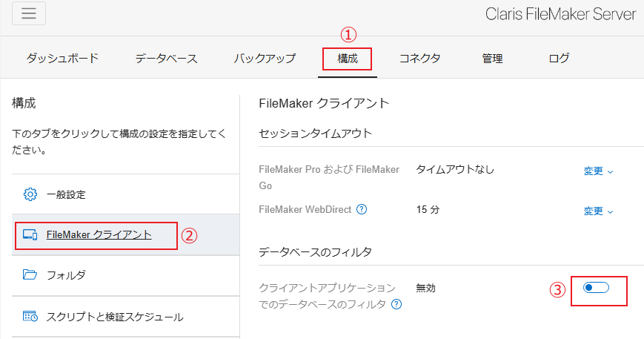
Task: Expand 変更 for FileMaker WebDirect timeout
Action: click(x=598, y=211)
